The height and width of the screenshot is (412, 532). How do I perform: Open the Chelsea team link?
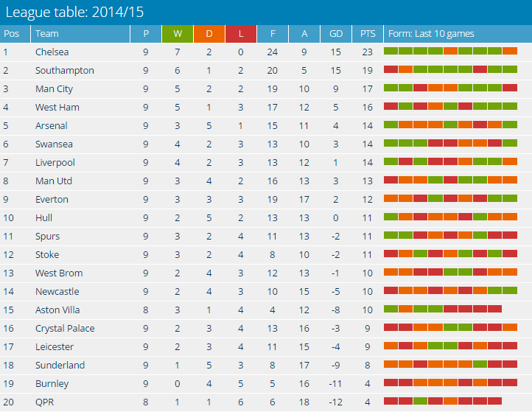(x=52, y=52)
